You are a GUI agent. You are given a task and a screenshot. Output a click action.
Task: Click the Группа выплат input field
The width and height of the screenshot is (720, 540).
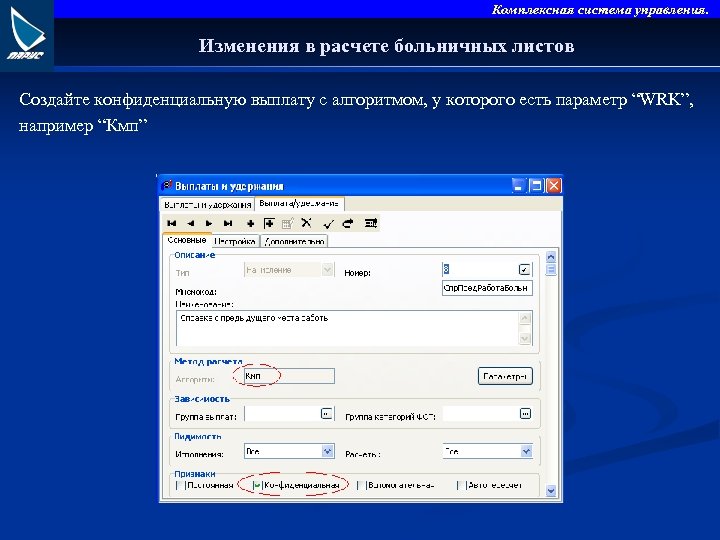point(282,414)
